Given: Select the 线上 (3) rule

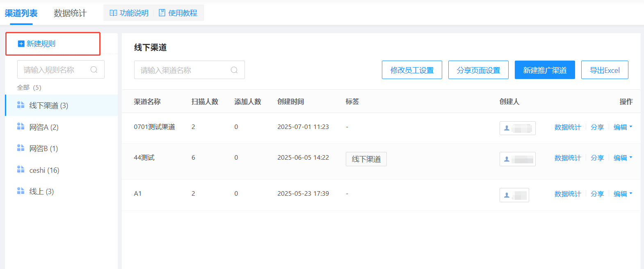Looking at the screenshot, I should pyautogui.click(x=62, y=191).
